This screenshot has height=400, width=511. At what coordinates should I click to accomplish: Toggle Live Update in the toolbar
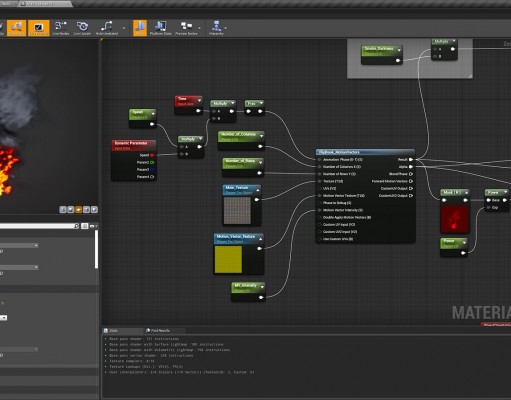coord(82,28)
